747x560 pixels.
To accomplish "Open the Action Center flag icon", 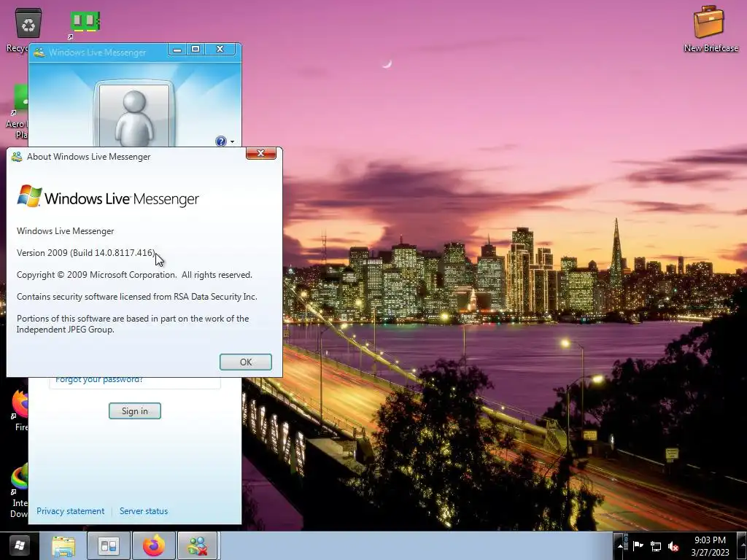I will (x=638, y=546).
